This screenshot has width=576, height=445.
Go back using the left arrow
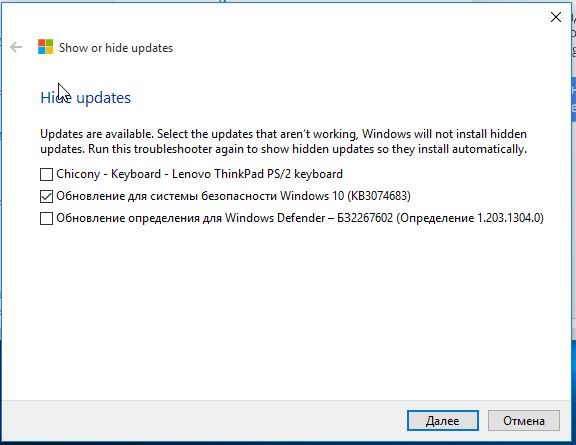click(x=16, y=47)
